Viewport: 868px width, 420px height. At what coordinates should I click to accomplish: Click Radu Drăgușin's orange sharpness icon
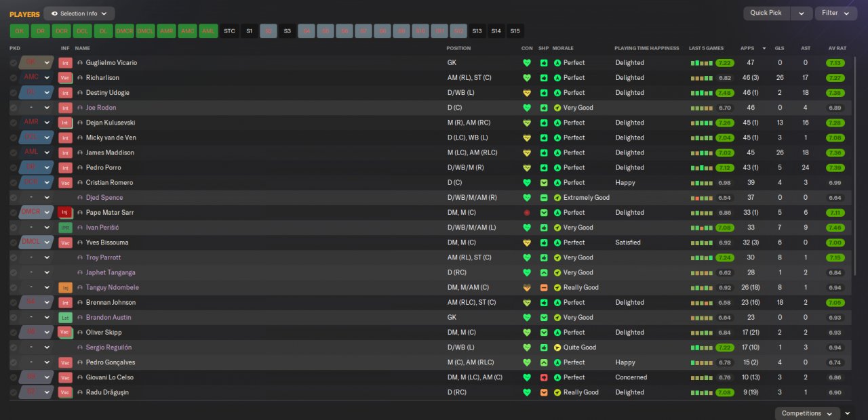pyautogui.click(x=544, y=392)
